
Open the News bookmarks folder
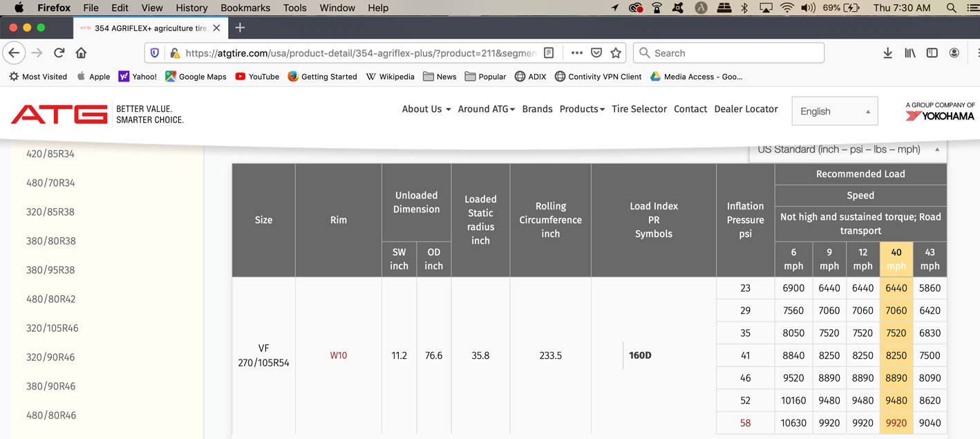point(440,77)
